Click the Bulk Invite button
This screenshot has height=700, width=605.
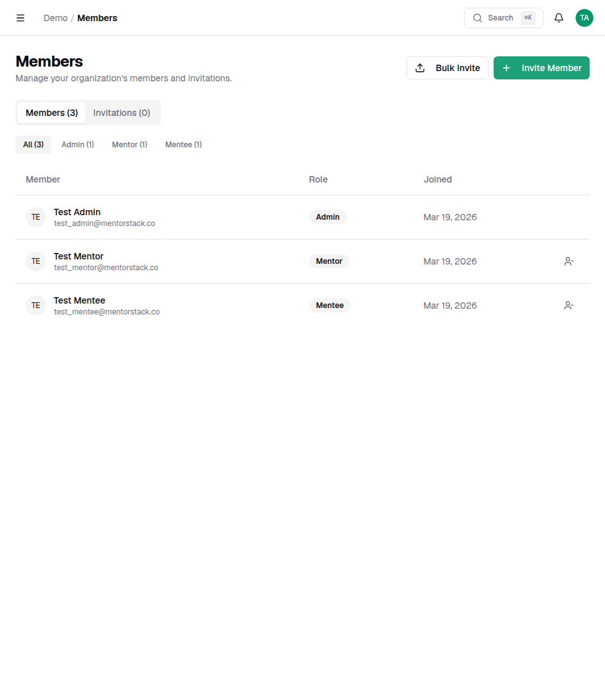(x=447, y=67)
